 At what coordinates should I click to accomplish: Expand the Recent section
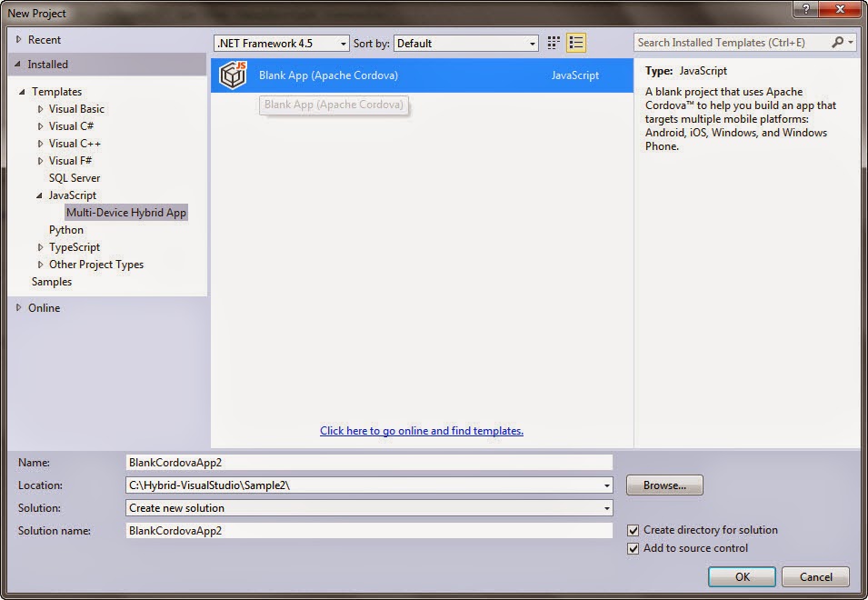click(x=19, y=39)
